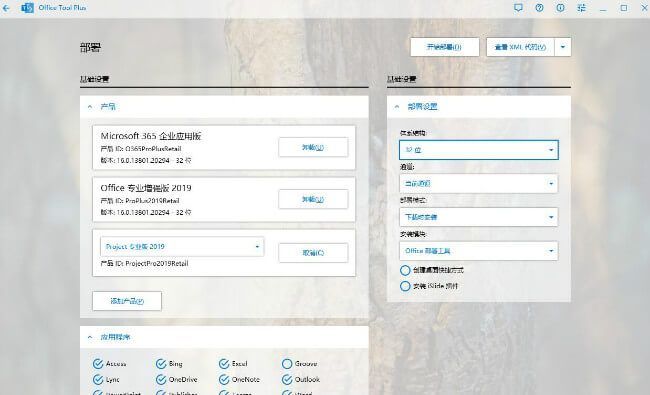This screenshot has width=650, height=395.
Task: Click the product ID ProPlus2019Retail text
Action: pos(140,201)
